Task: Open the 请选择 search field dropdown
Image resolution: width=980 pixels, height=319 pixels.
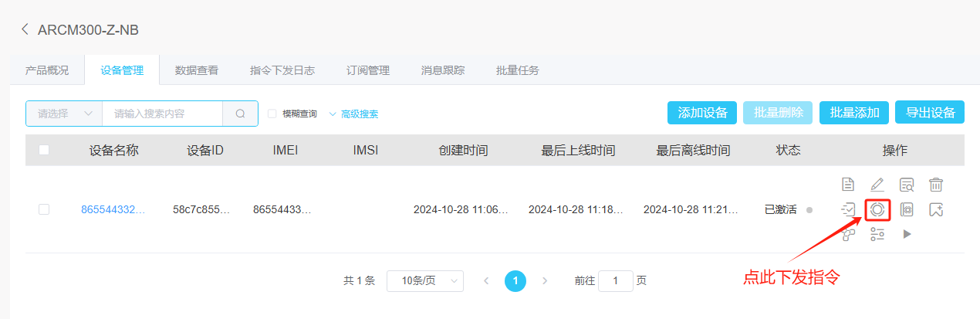Action: click(64, 114)
